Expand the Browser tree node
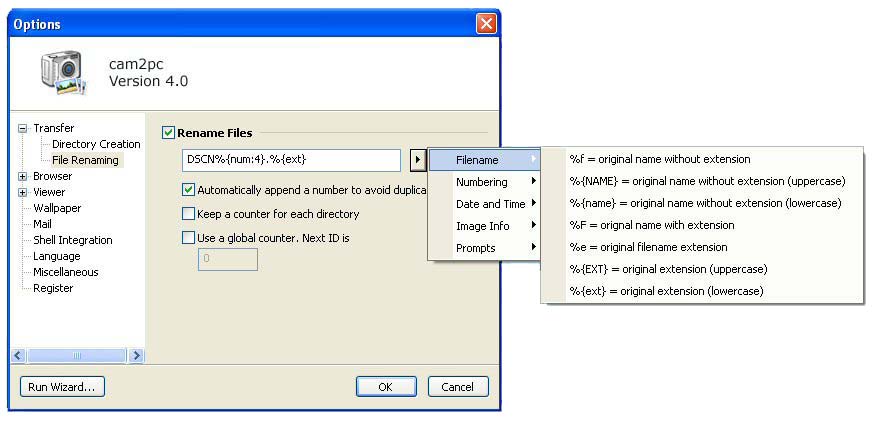The width and height of the screenshot is (877, 424). point(22,176)
